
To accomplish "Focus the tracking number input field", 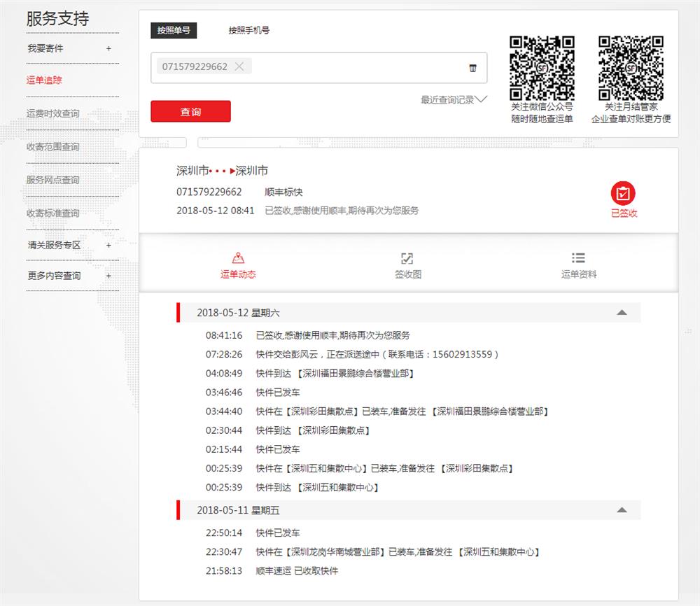I will coord(318,68).
